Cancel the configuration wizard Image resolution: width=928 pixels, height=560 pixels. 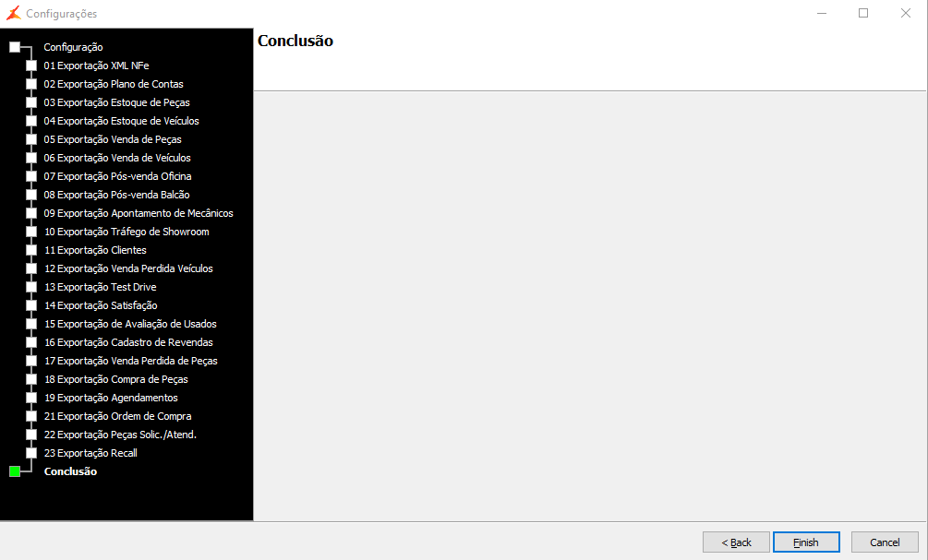pyautogui.click(x=885, y=542)
